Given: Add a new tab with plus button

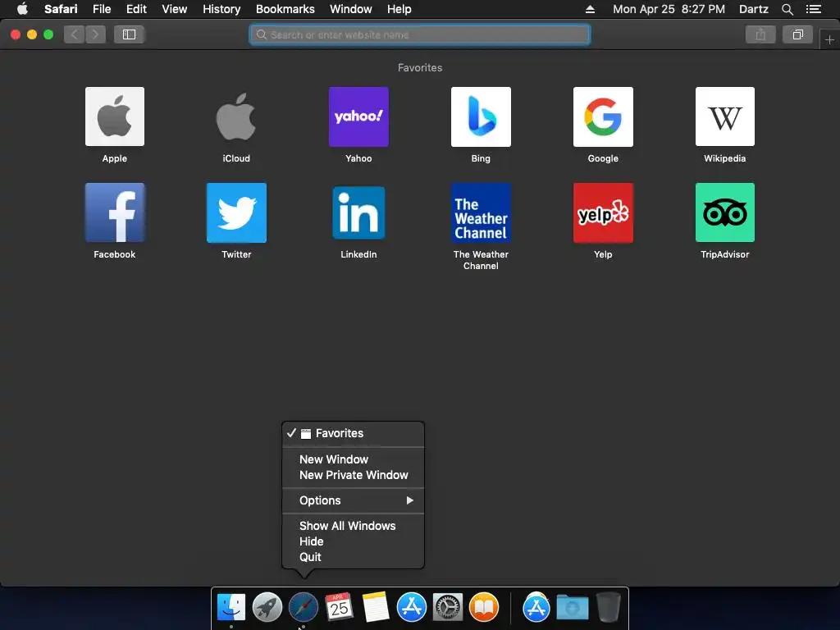Looking at the screenshot, I should click(829, 39).
